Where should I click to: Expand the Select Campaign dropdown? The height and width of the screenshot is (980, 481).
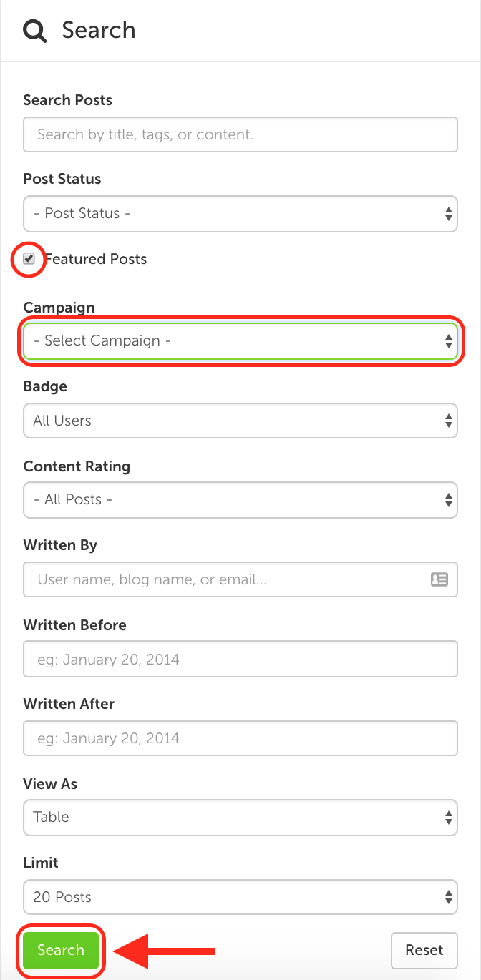tap(240, 340)
